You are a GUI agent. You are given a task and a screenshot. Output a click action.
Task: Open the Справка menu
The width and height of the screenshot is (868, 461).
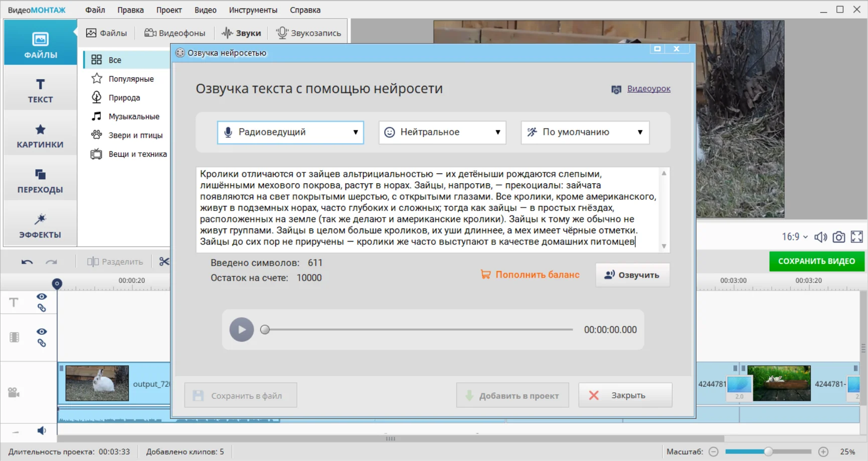coord(305,10)
